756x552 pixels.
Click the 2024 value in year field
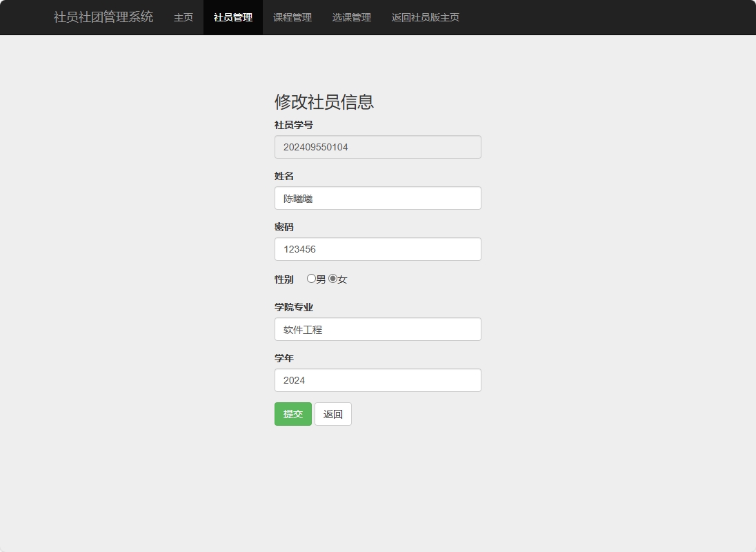tap(294, 380)
